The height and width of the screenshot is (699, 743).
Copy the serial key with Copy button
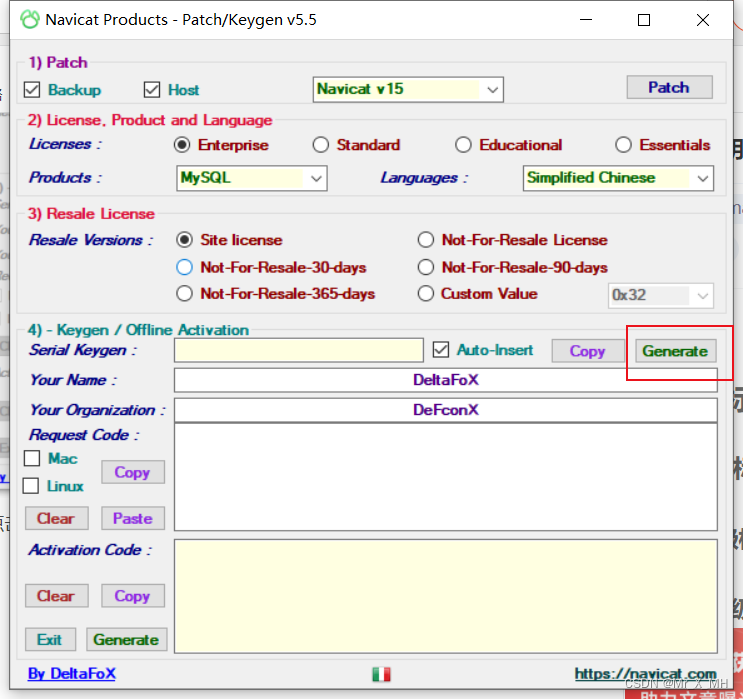[587, 351]
